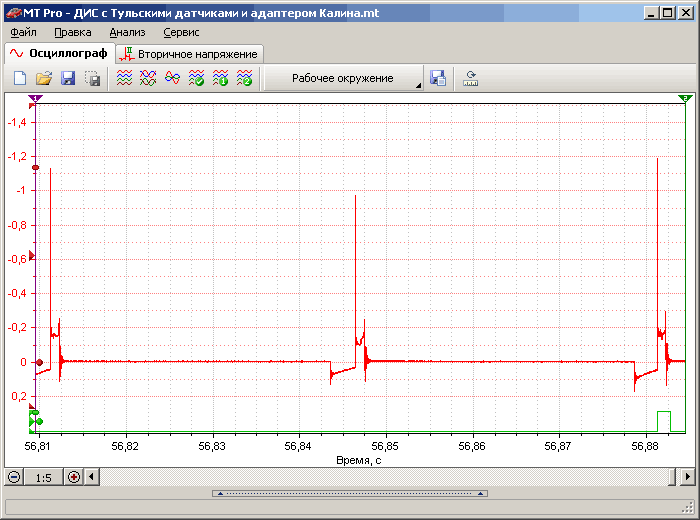Image resolution: width=700 pixels, height=520 pixels.
Task: Click the grayed-out Save all icon
Action: 92,78
